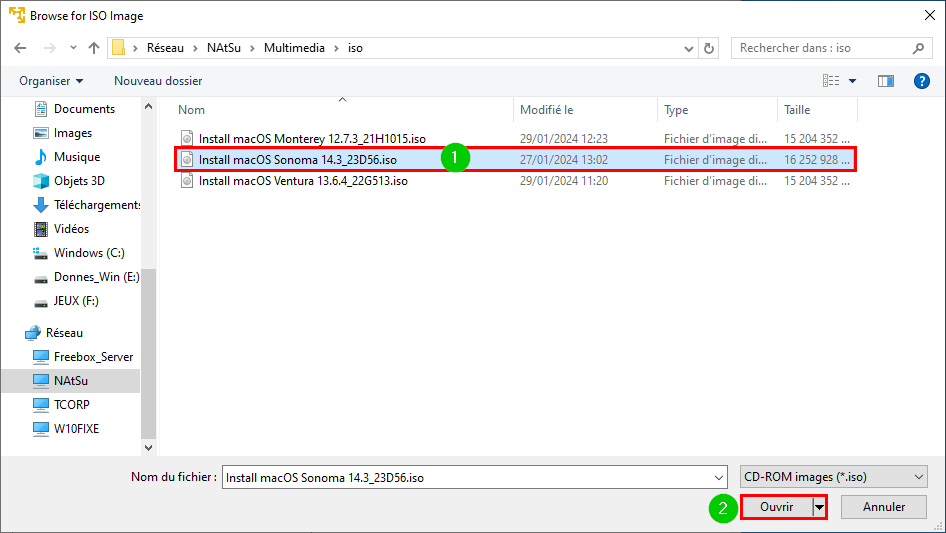Expand the Ouvrir button dropdown arrow

819,507
